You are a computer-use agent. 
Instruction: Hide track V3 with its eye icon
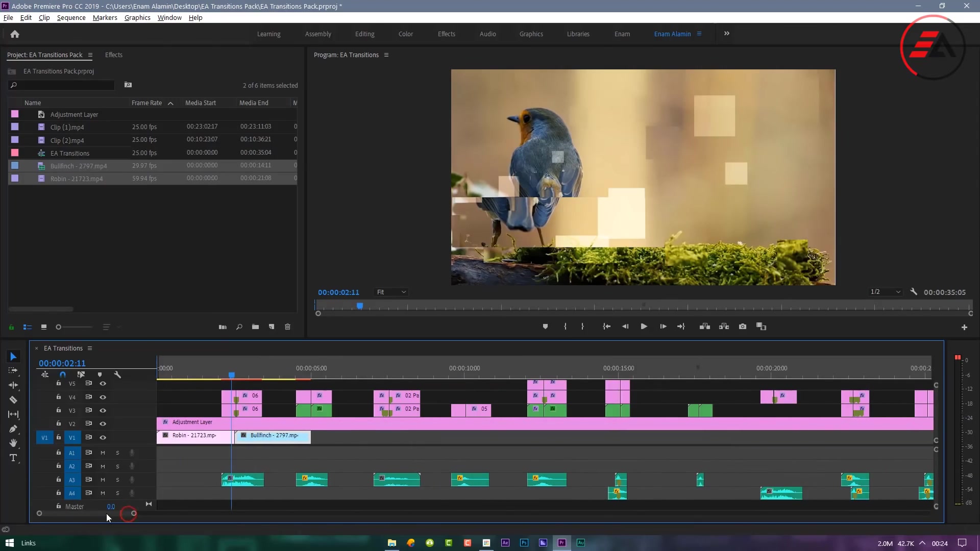pyautogui.click(x=103, y=410)
